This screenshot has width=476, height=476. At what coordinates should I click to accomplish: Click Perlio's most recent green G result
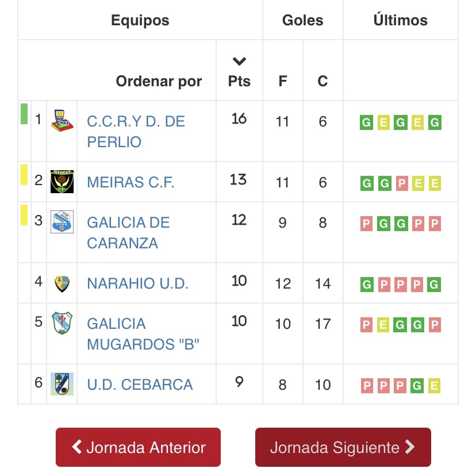[x=435, y=122]
